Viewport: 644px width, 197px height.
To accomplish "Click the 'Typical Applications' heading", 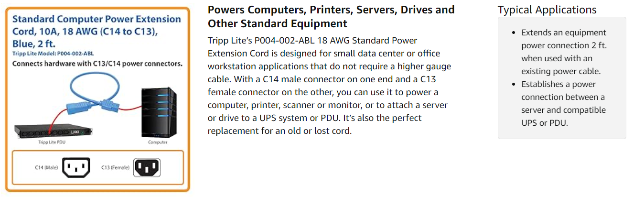I will coord(547,10).
